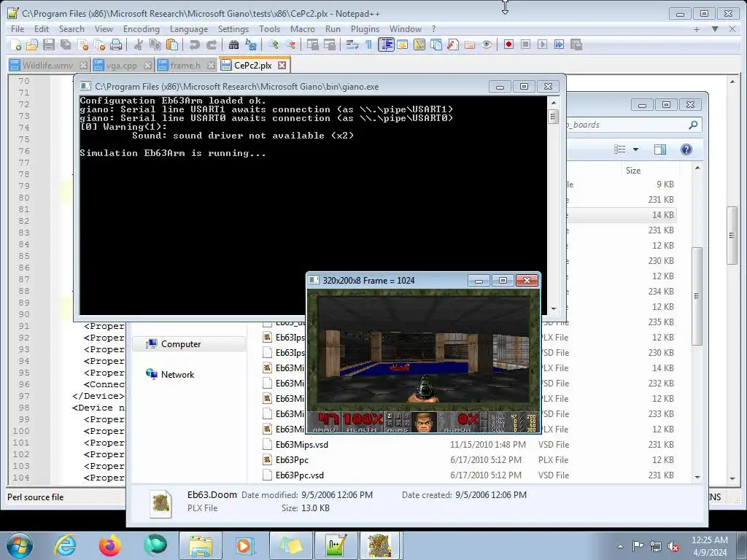
Task: Open the Encoding menu
Action: [142, 29]
